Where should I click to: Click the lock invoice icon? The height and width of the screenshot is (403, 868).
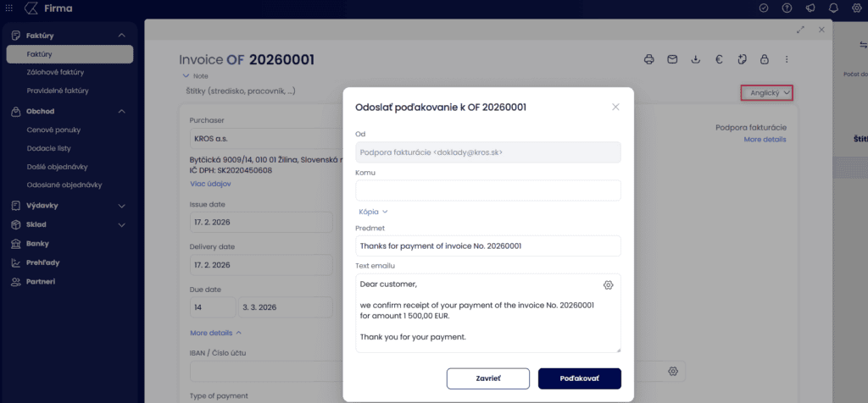coord(764,59)
